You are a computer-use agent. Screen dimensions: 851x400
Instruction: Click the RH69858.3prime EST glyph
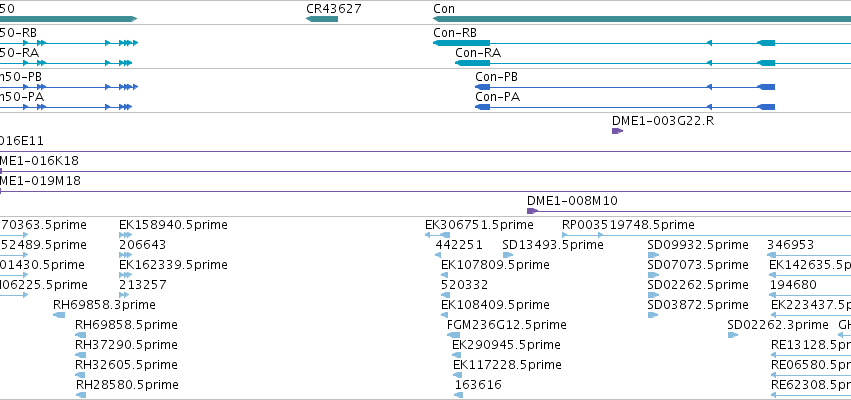pyautogui.click(x=59, y=315)
